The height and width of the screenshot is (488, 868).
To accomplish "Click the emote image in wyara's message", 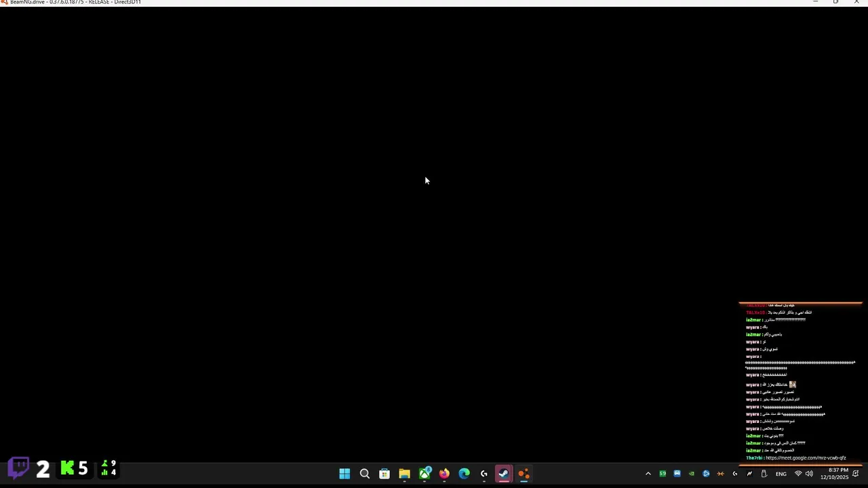I will click(792, 384).
